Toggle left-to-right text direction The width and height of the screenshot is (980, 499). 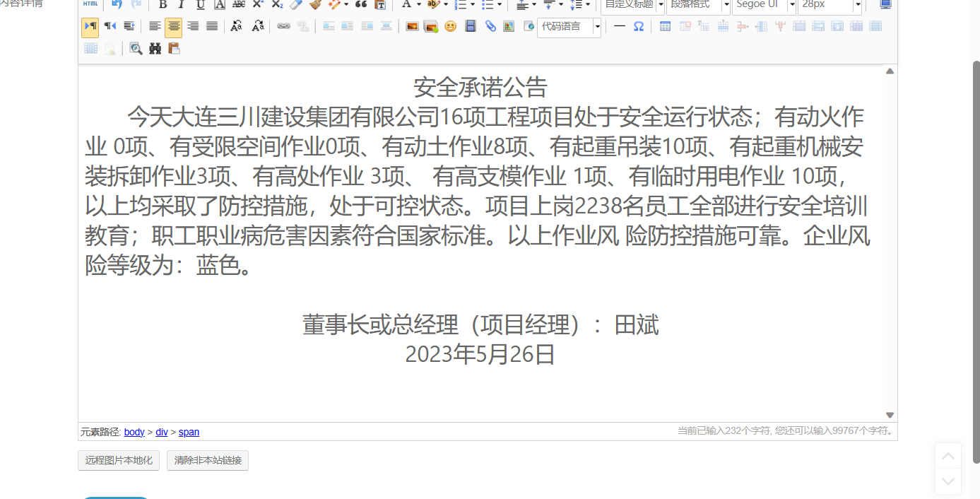[x=90, y=27]
